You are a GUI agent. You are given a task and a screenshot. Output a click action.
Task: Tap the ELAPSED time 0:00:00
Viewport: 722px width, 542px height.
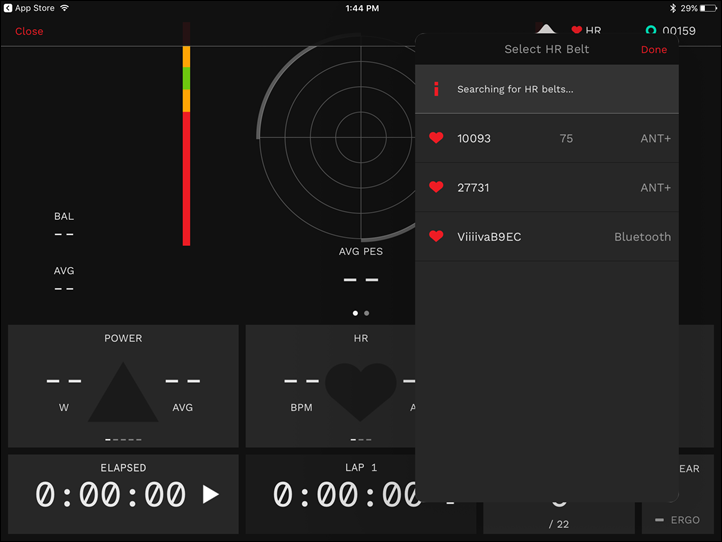pos(111,495)
